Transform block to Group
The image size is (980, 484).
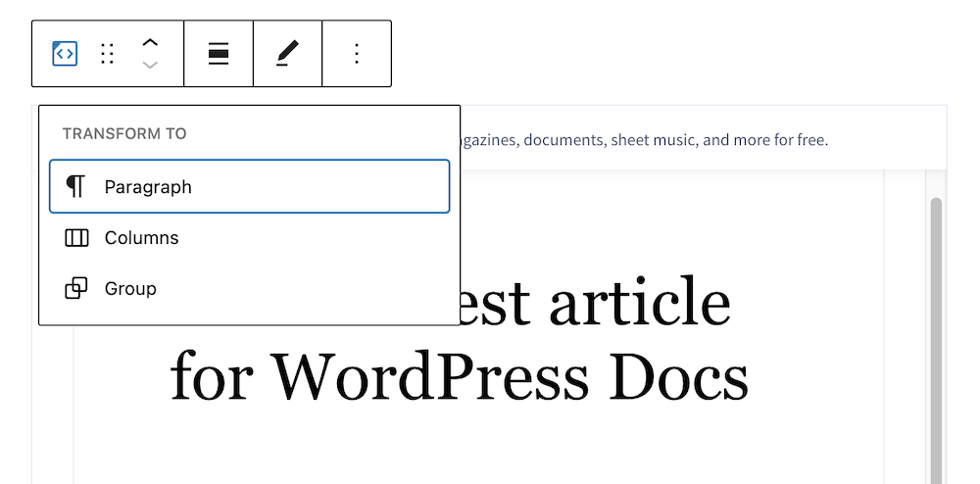(249, 288)
